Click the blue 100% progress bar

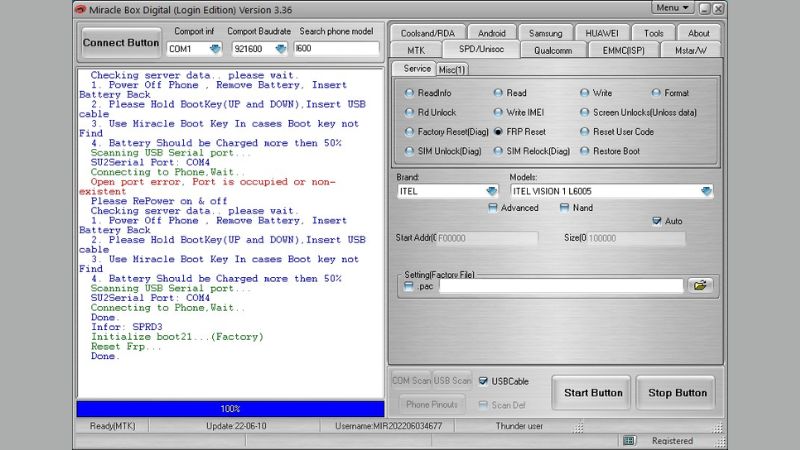[230, 409]
